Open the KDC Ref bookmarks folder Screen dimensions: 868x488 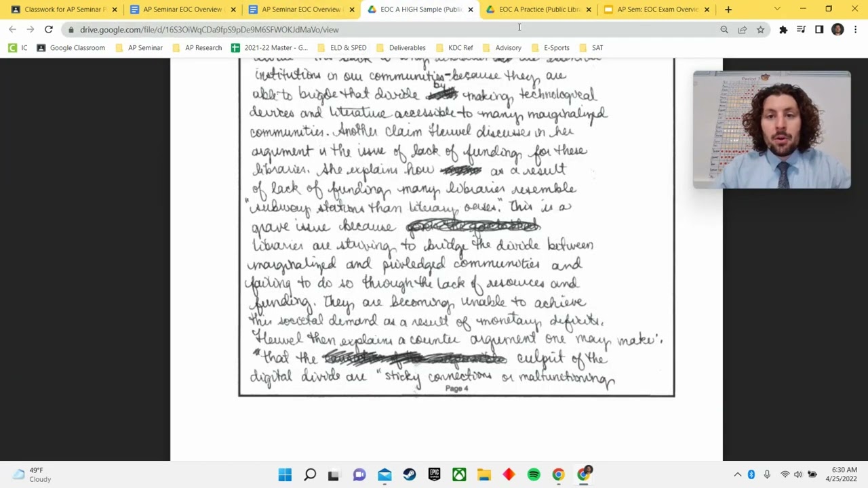click(x=454, y=48)
